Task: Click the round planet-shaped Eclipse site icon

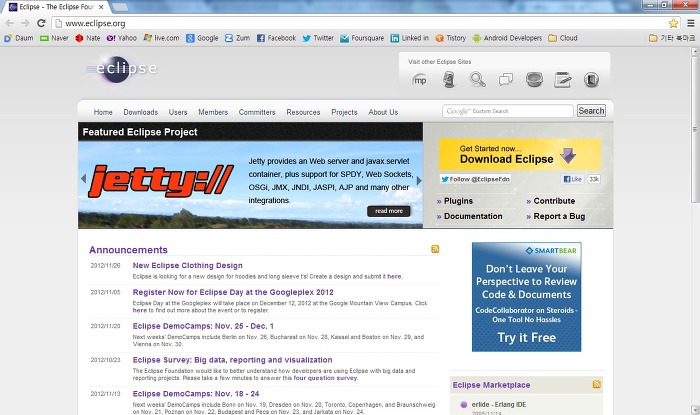Action: [x=534, y=80]
